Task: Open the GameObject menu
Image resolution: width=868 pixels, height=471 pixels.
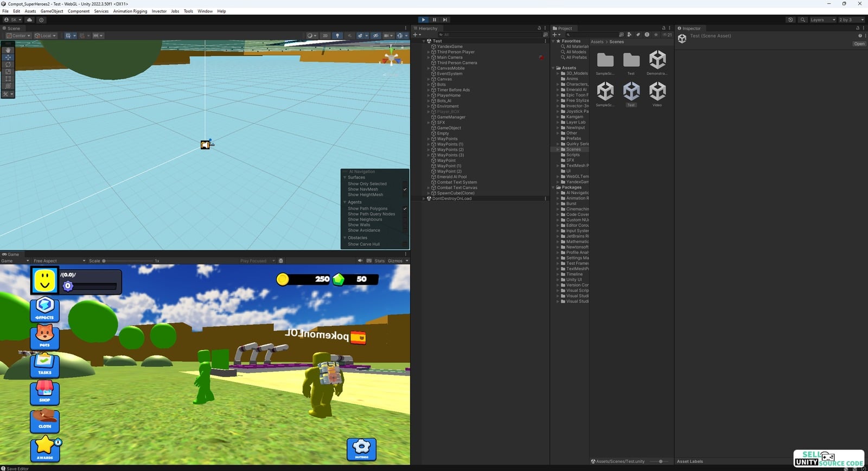Action: (x=52, y=11)
